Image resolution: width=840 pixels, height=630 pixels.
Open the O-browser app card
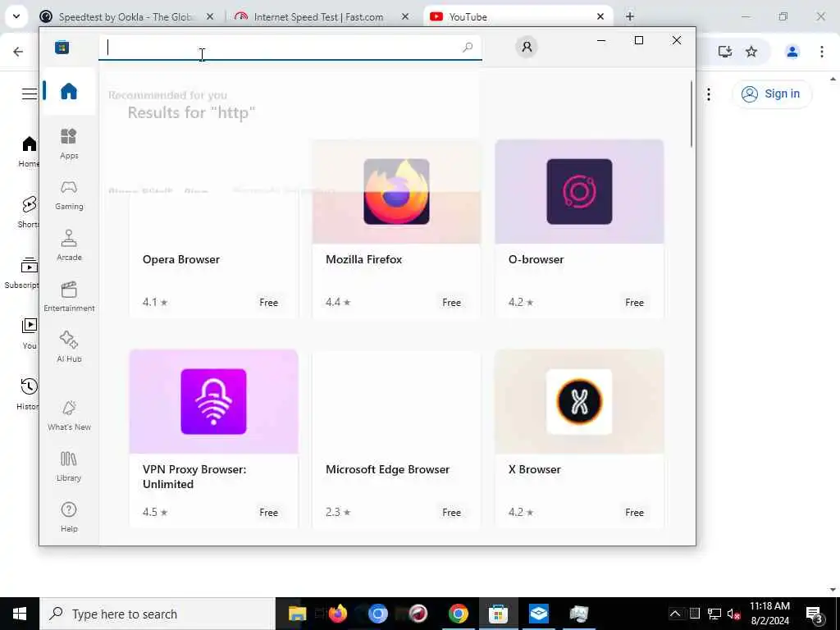point(579,229)
